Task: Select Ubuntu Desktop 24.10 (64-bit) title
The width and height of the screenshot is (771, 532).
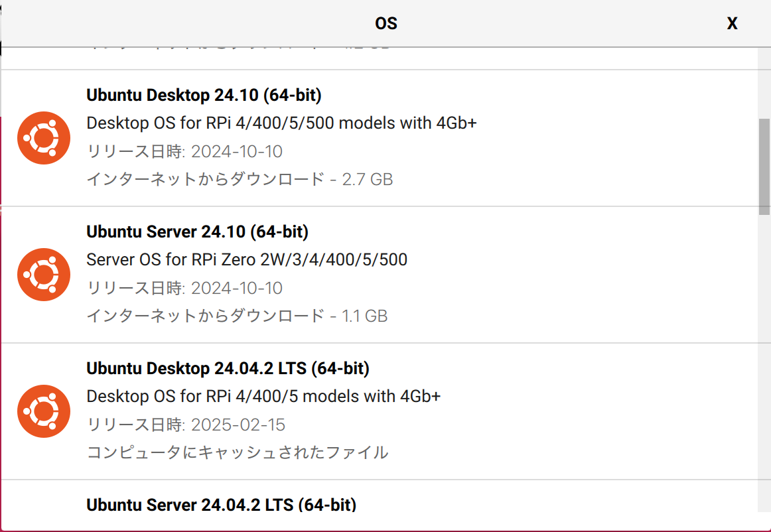Action: 204,95
